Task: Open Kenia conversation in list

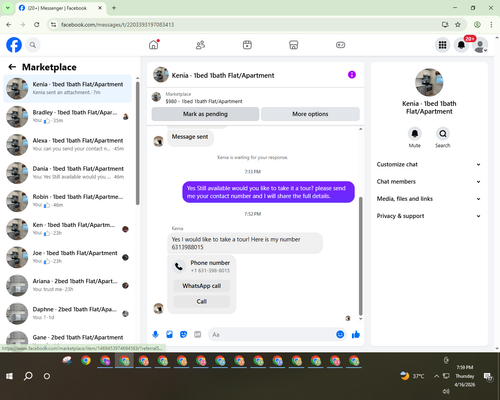Action: click(67, 89)
